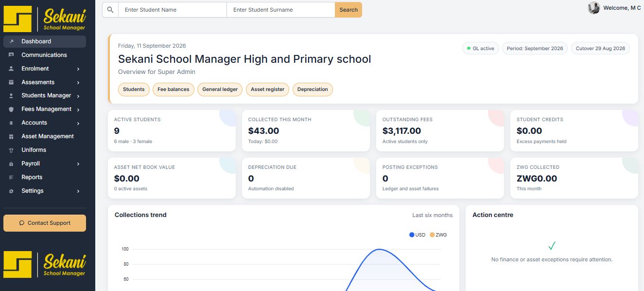Expand the Fees Management chevron
The width and height of the screenshot is (644, 291).
point(78,110)
